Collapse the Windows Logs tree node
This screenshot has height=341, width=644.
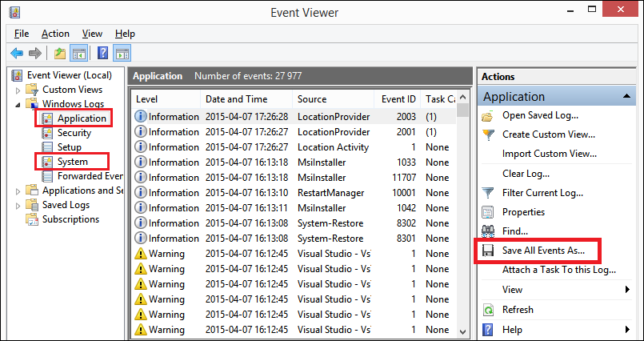18,105
